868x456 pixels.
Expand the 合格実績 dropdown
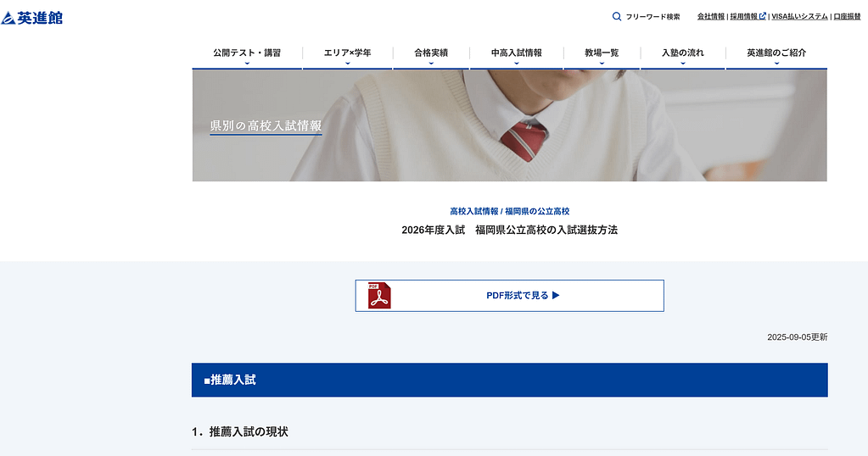[431, 53]
